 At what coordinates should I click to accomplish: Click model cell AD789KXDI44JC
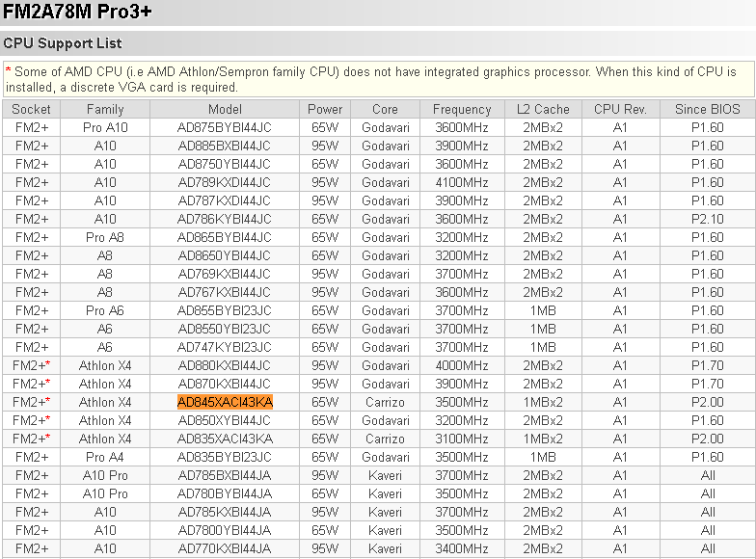(225, 183)
